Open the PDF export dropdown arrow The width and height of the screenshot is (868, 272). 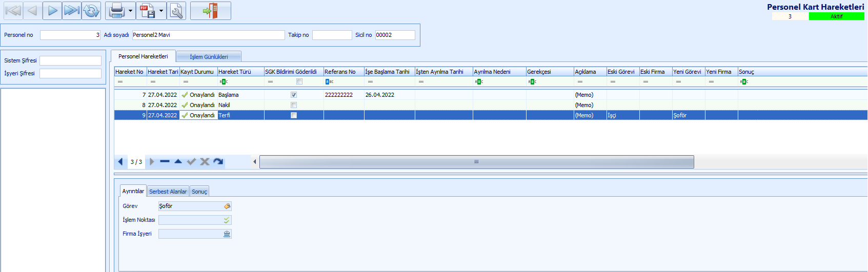161,11
